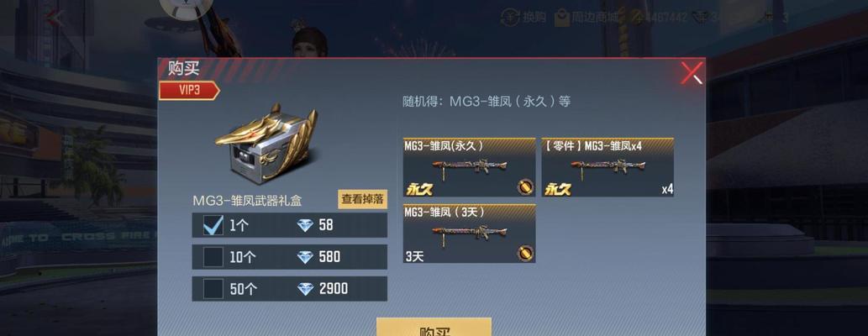868x336 pixels.
Task: Select the MG3-雏凤(3天) weapon card
Action: pos(469,233)
